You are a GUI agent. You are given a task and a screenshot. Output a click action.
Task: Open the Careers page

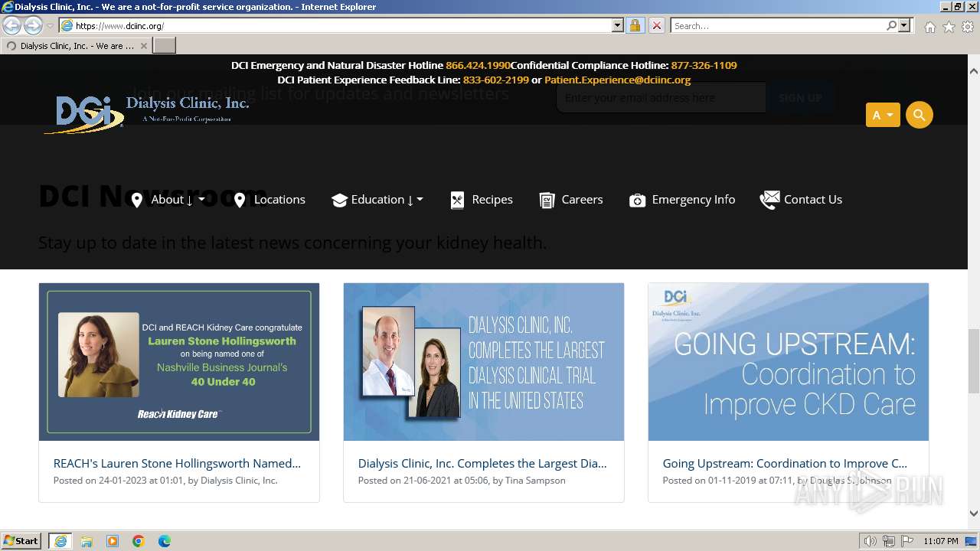582,200
